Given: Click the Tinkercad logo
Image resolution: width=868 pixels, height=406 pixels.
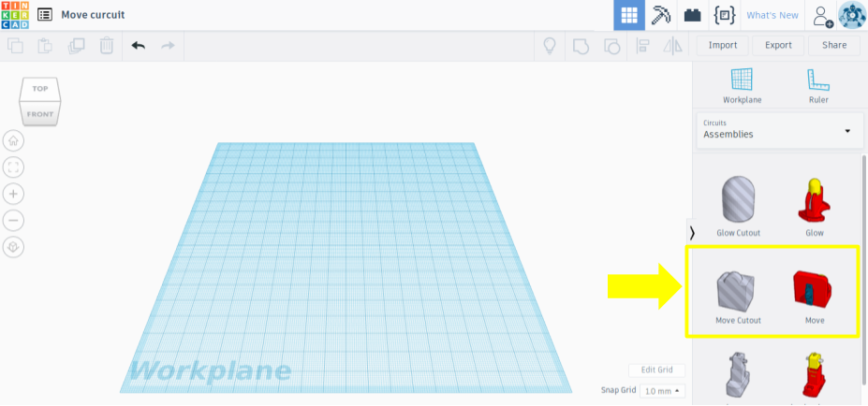Looking at the screenshot, I should click(15, 15).
